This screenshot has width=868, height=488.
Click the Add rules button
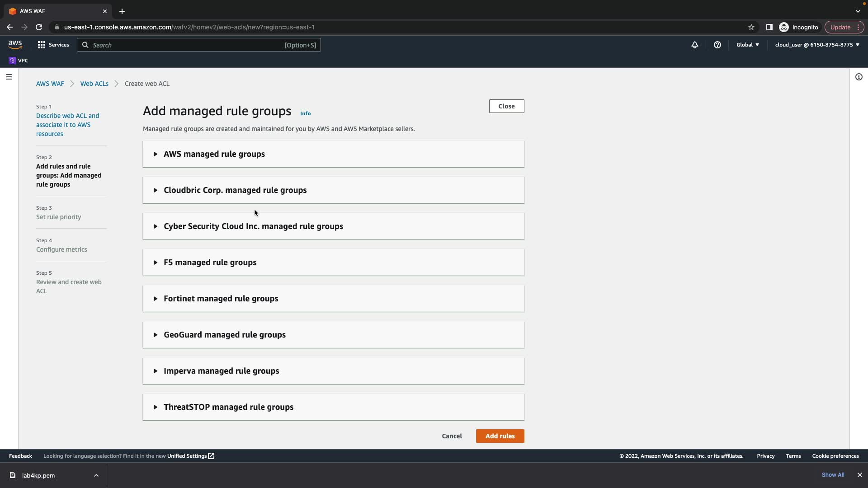[500, 436]
